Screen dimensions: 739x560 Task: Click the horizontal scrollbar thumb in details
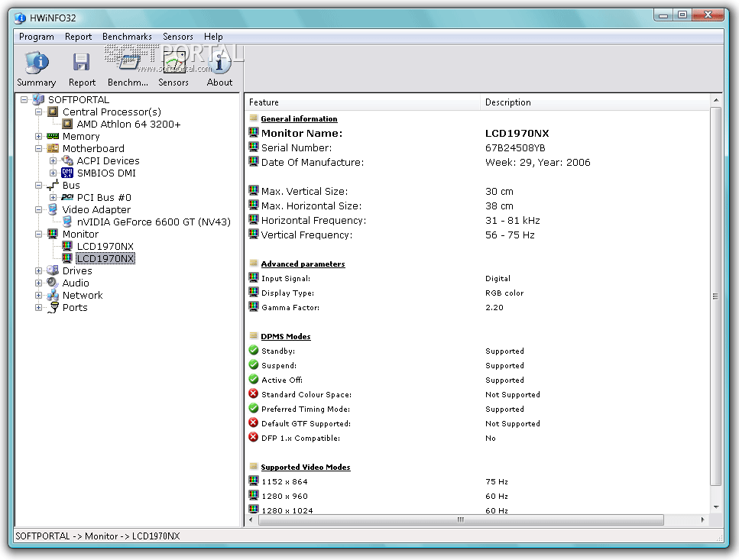(x=461, y=520)
